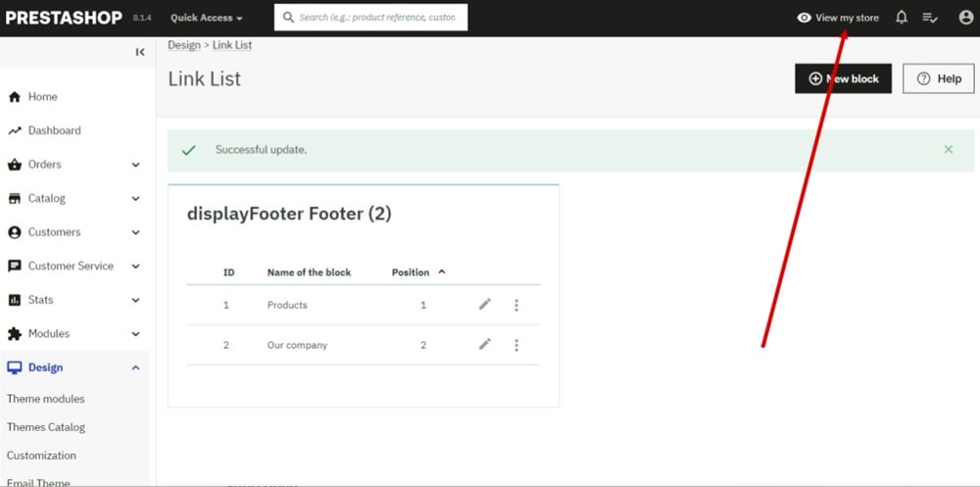Collapse the sidebar menu with the arrow icon
Image resolution: width=980 pixels, height=487 pixels.
pyautogui.click(x=140, y=52)
